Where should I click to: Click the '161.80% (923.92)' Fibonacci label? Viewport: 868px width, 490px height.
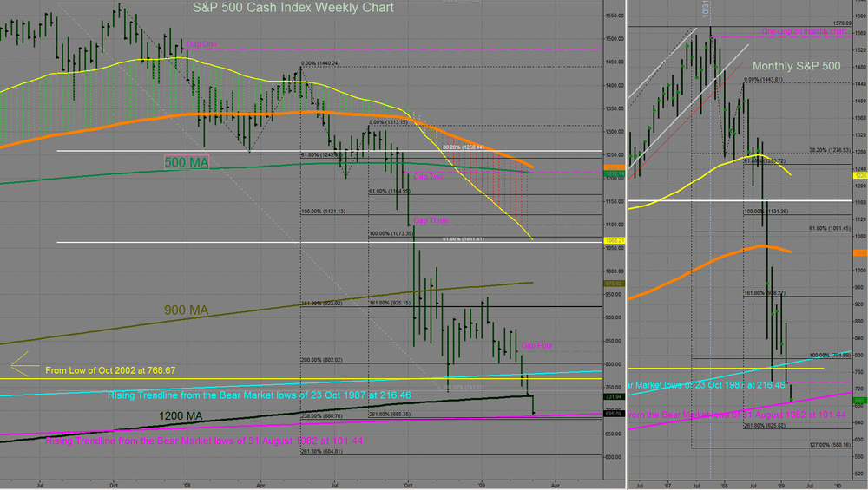tap(322, 303)
